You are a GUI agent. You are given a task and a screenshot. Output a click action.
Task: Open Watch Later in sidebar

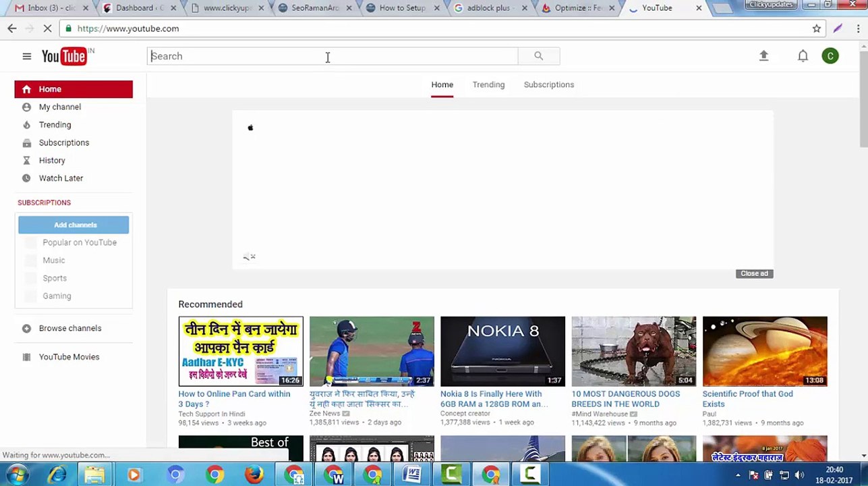click(x=61, y=178)
